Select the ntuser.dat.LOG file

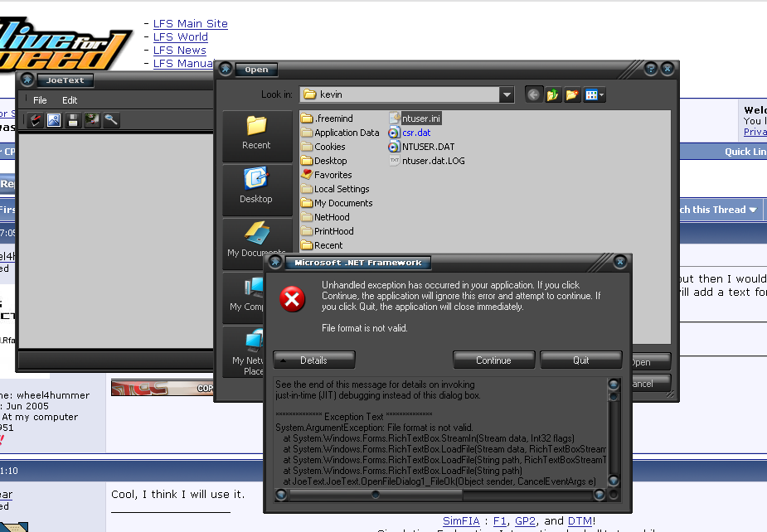(427, 161)
